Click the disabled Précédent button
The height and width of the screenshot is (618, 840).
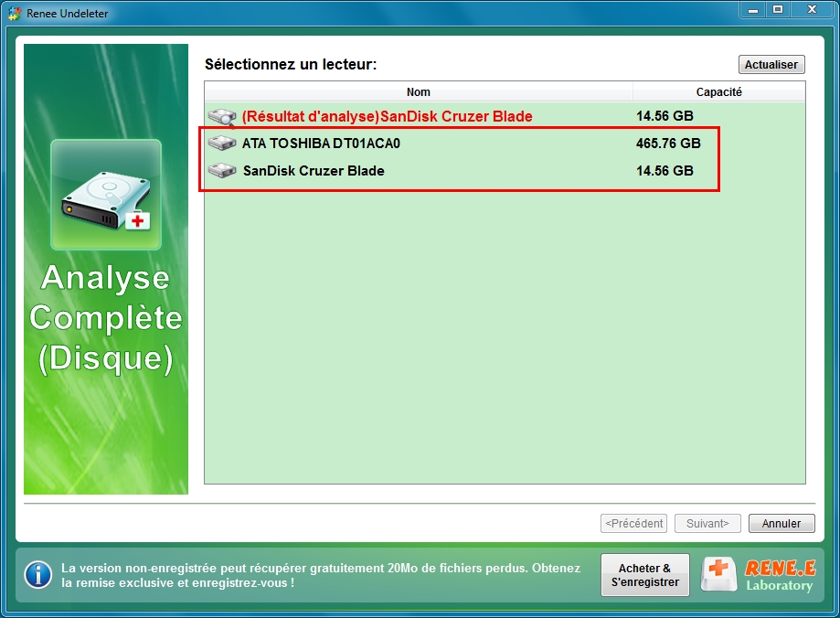pyautogui.click(x=633, y=523)
